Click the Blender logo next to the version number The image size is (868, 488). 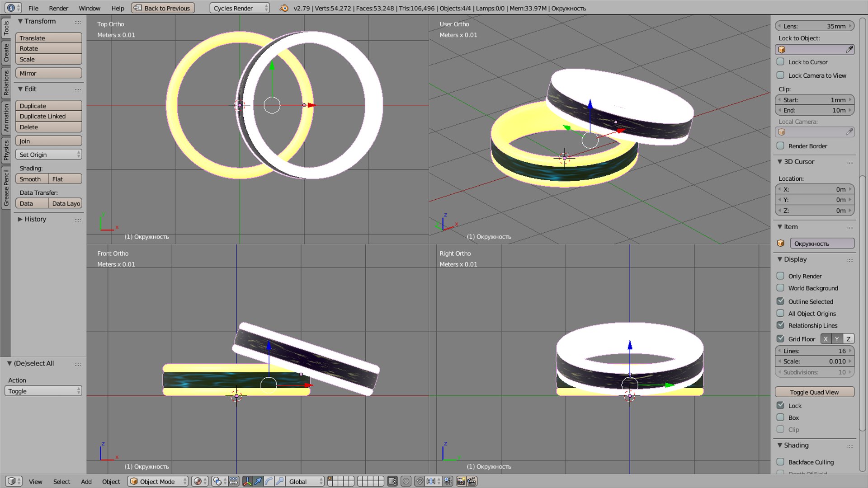[x=283, y=8]
